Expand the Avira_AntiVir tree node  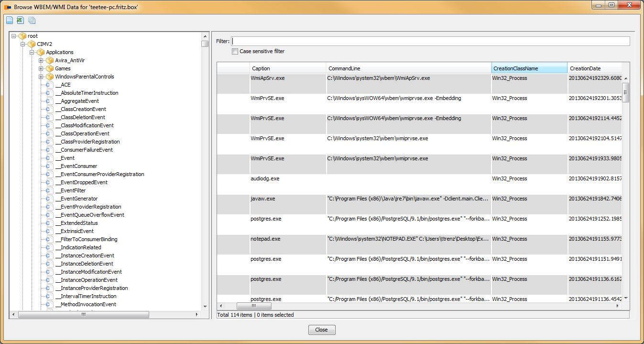point(41,60)
